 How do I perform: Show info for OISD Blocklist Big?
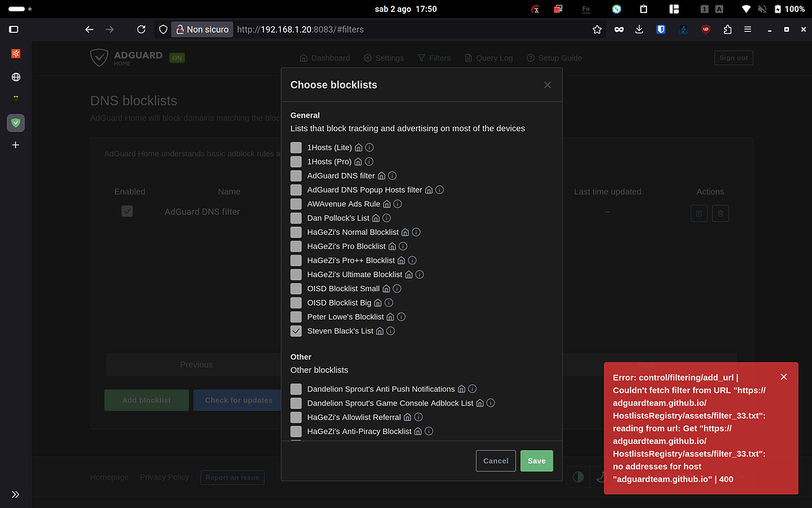coord(389,302)
